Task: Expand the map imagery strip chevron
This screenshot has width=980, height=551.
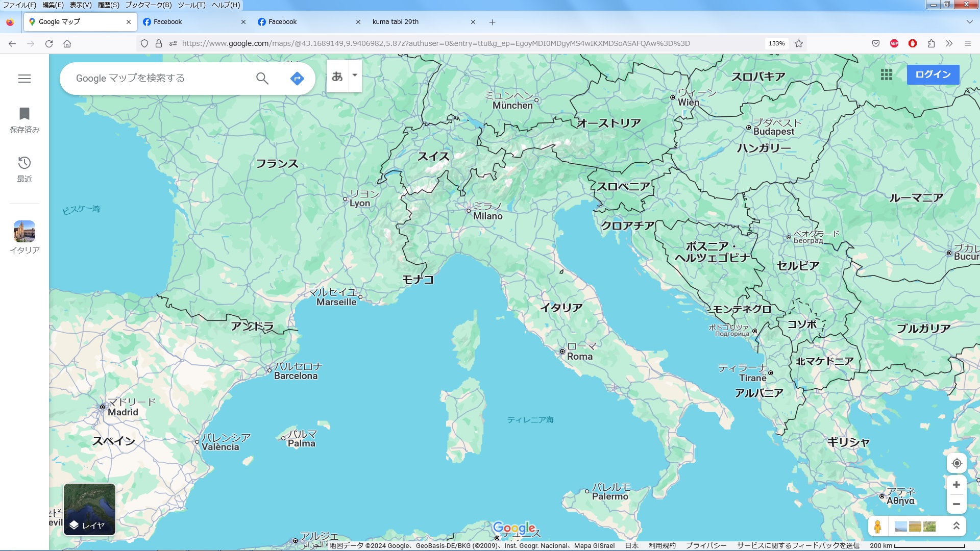Action: (x=956, y=525)
